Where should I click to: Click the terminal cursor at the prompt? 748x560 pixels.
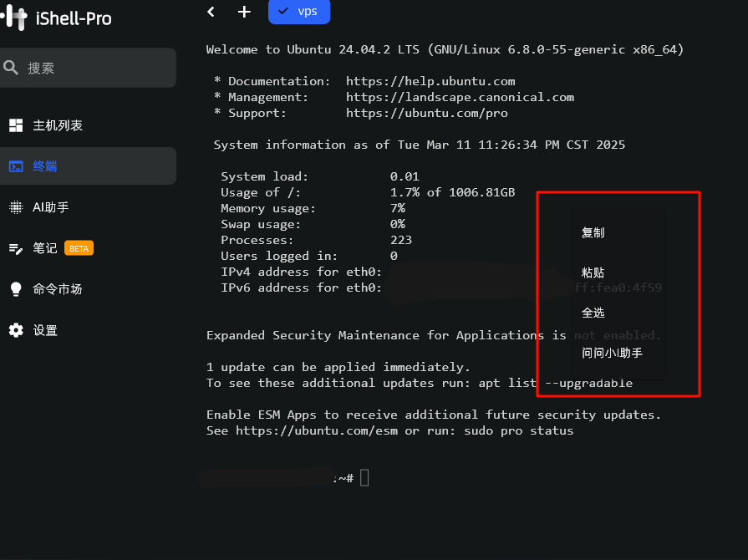tap(364, 477)
